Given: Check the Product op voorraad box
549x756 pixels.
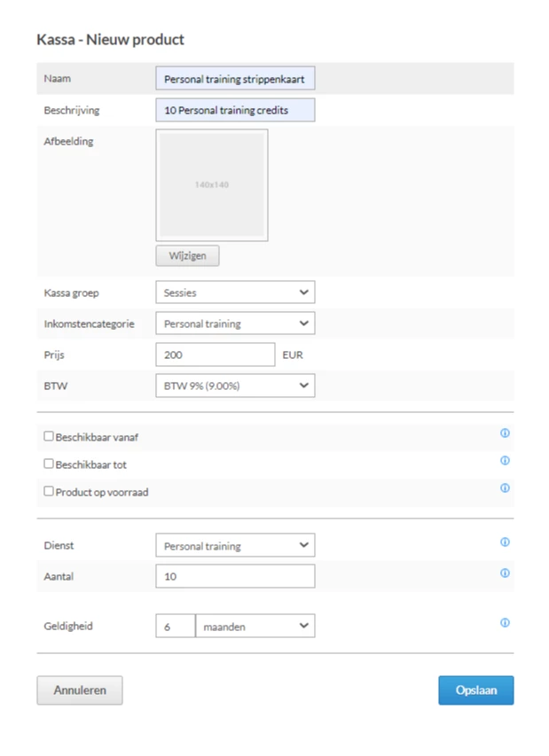Looking at the screenshot, I should [49, 491].
